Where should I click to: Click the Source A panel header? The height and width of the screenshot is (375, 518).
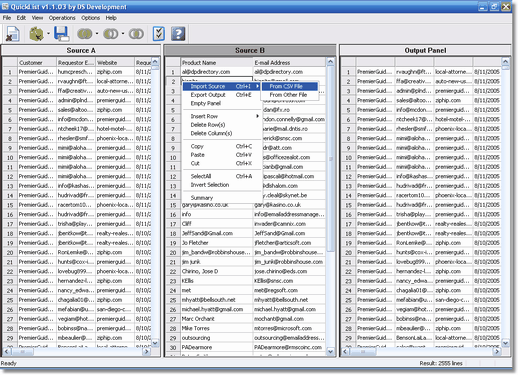click(81, 50)
